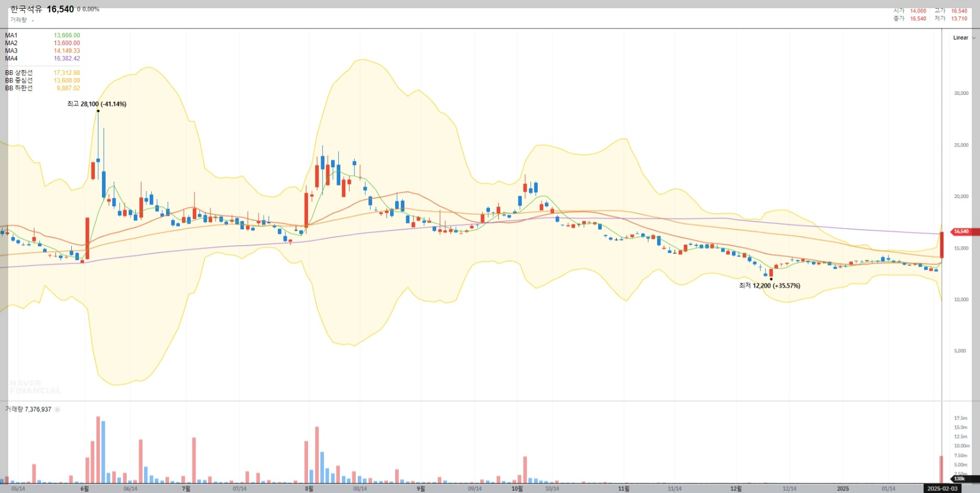980x493 pixels.
Task: Select the MA3 legend label
Action: tap(11, 50)
